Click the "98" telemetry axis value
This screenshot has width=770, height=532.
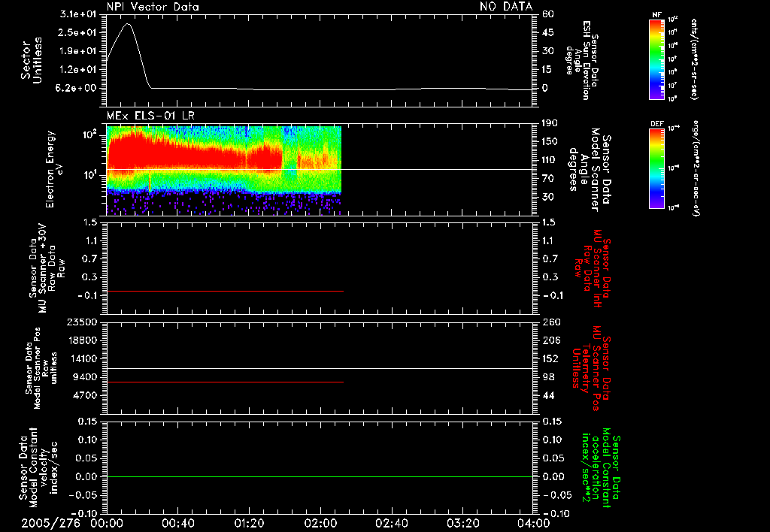tap(548, 377)
